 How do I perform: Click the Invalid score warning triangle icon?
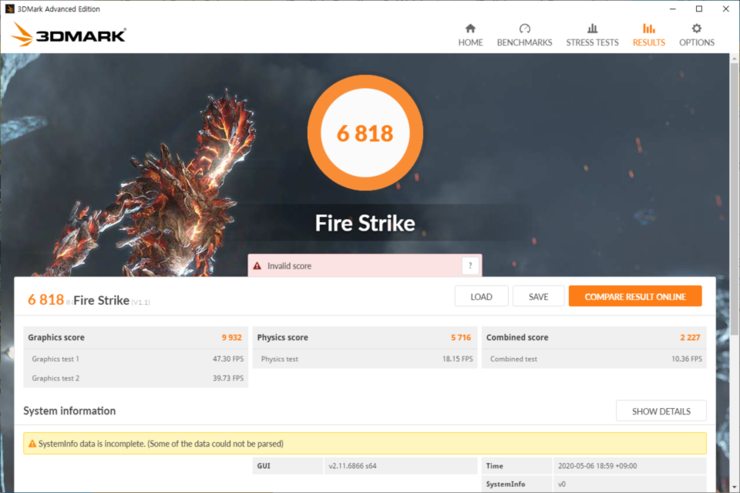tap(257, 266)
